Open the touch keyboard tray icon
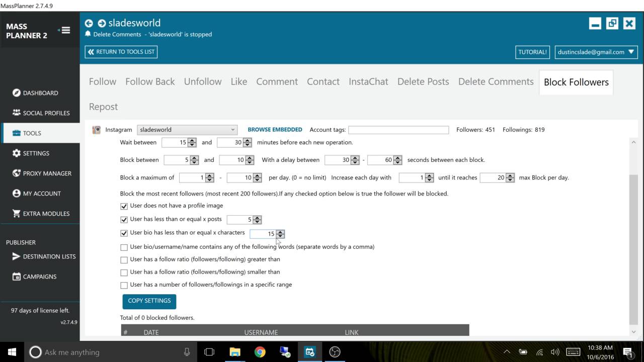The image size is (644, 362). (x=573, y=352)
